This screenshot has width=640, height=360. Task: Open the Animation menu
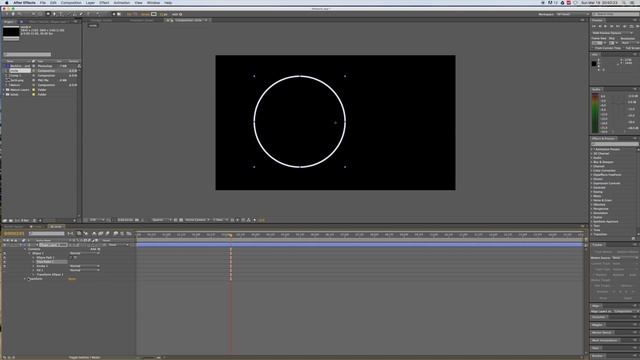[122, 2]
